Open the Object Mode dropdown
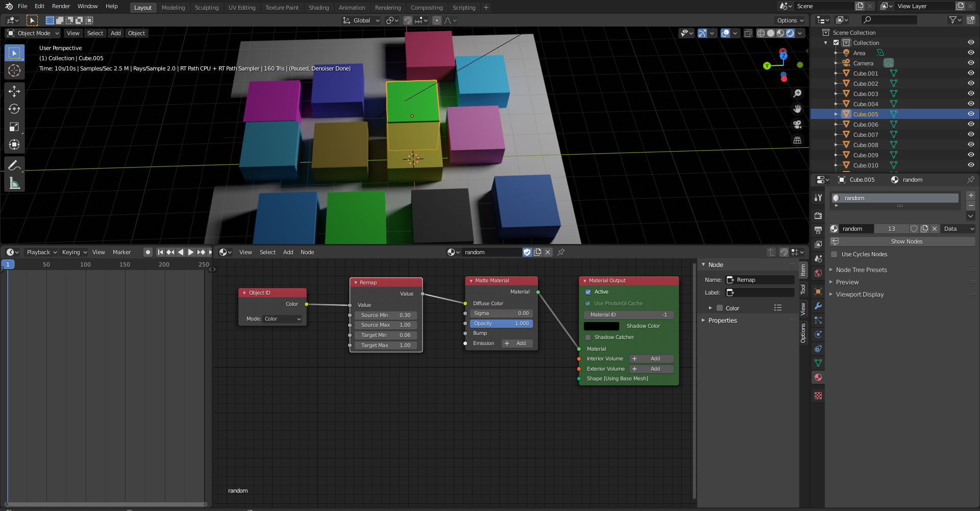Image resolution: width=980 pixels, height=511 pixels. (x=33, y=33)
